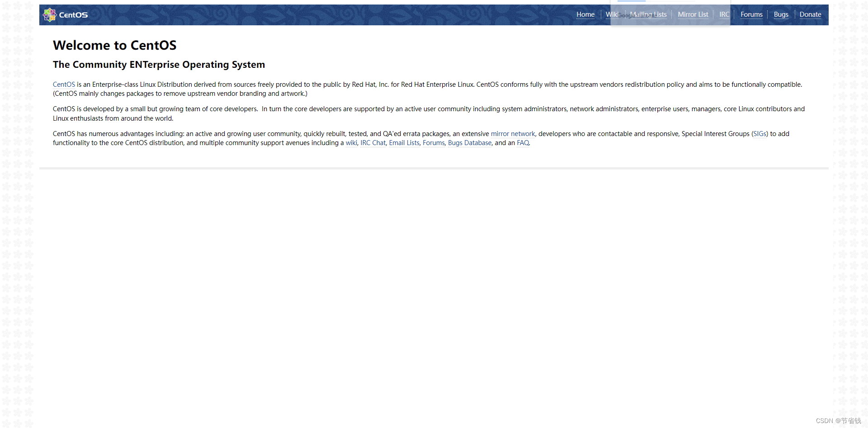This screenshot has width=868, height=428.
Task: Select Mailing Lists in the navigation bar
Action: click(648, 14)
